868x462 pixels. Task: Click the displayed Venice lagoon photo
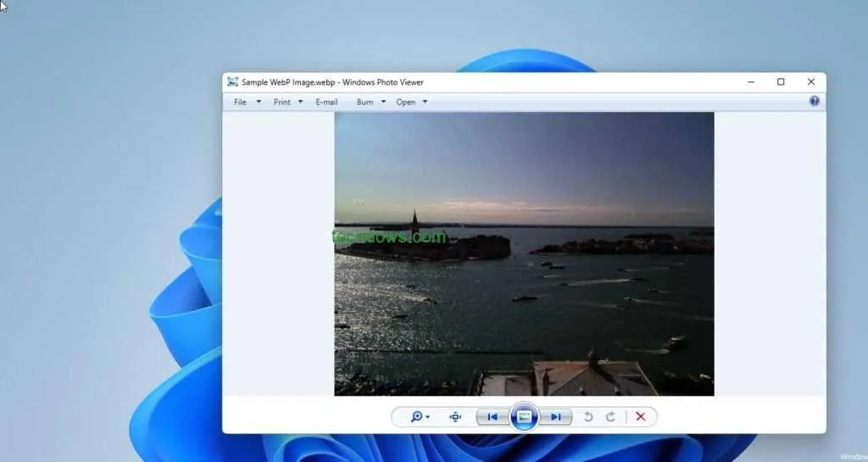524,254
